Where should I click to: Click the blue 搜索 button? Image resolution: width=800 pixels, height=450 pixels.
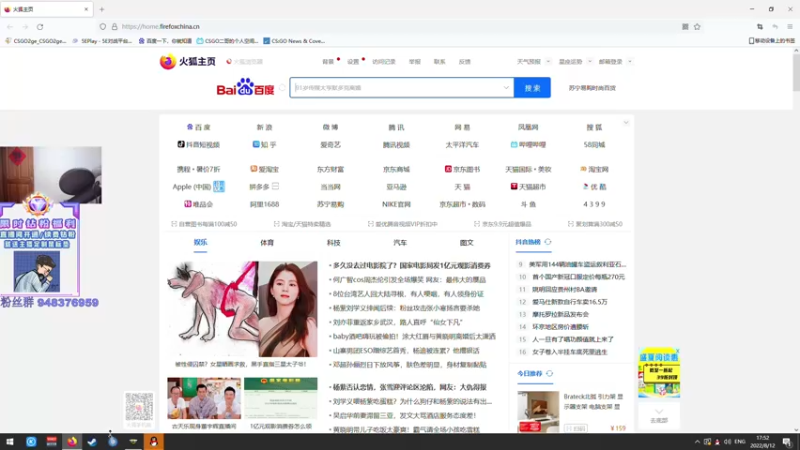[532, 88]
